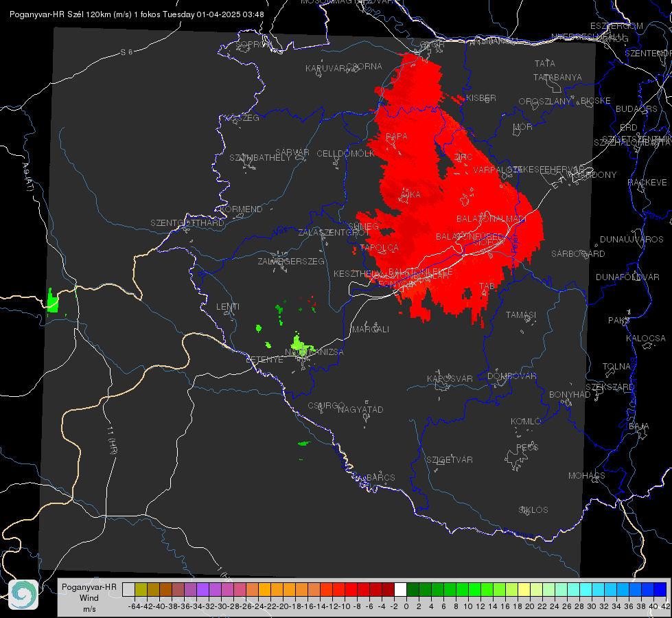Select the grey swatch at the legend's left end
The image size is (672, 618).
pos(128,590)
